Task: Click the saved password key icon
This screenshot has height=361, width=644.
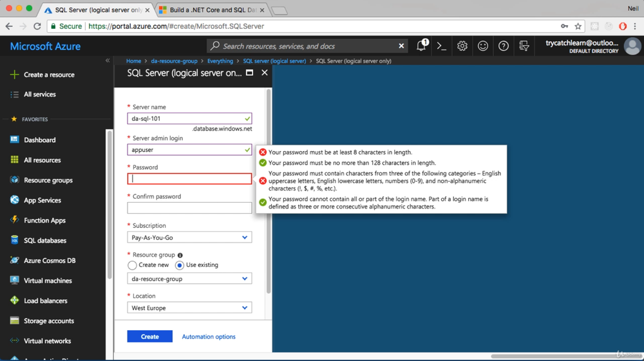Action: [x=564, y=26]
